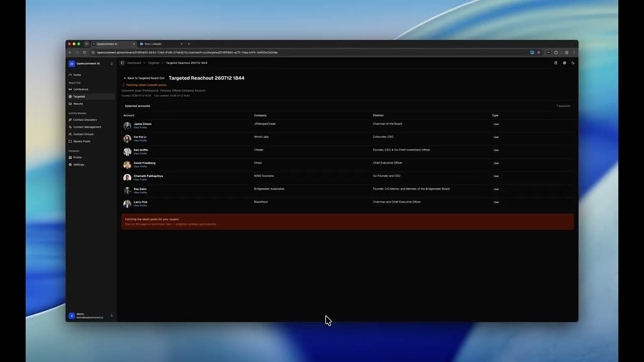
Task: View Fei-Fei Li's profile
Action: coord(140,141)
